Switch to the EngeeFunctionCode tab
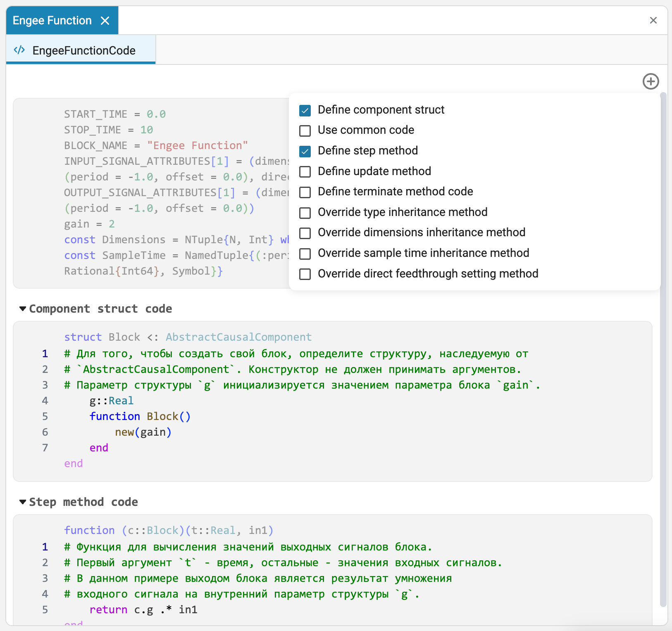The image size is (672, 631). (81, 50)
